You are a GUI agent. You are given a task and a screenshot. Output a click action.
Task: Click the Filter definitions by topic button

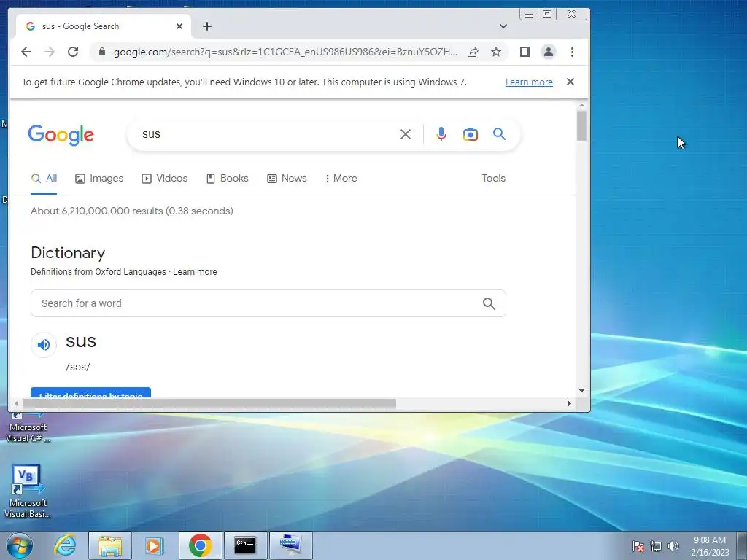coord(90,394)
